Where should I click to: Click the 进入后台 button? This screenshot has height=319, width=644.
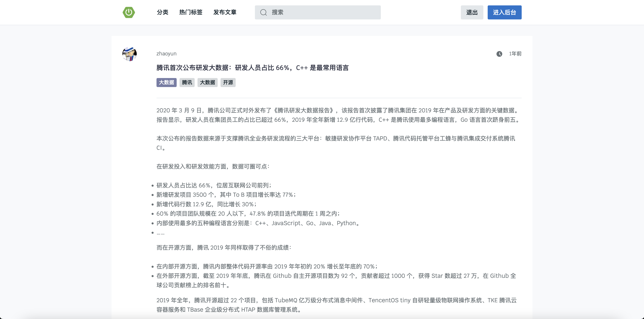point(504,12)
